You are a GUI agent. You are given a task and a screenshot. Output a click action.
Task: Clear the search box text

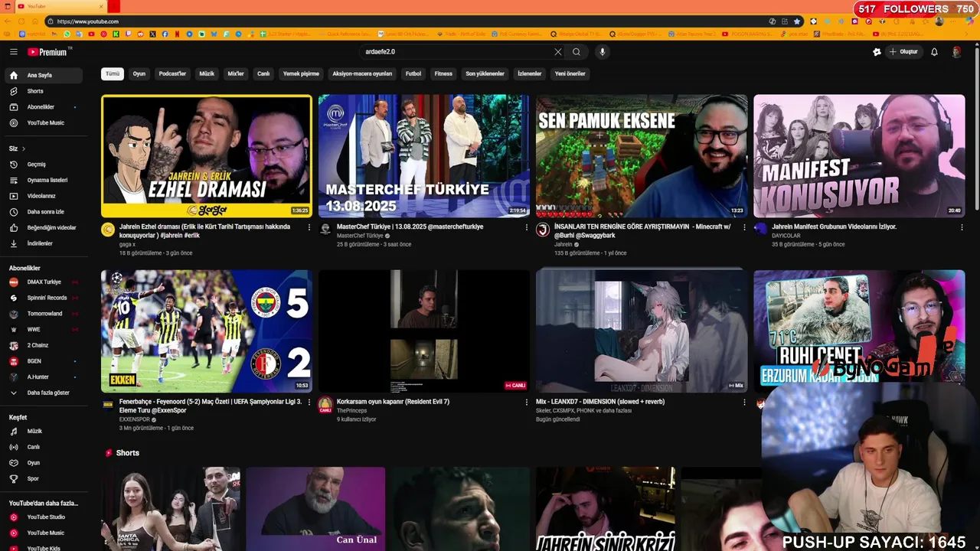pyautogui.click(x=557, y=52)
